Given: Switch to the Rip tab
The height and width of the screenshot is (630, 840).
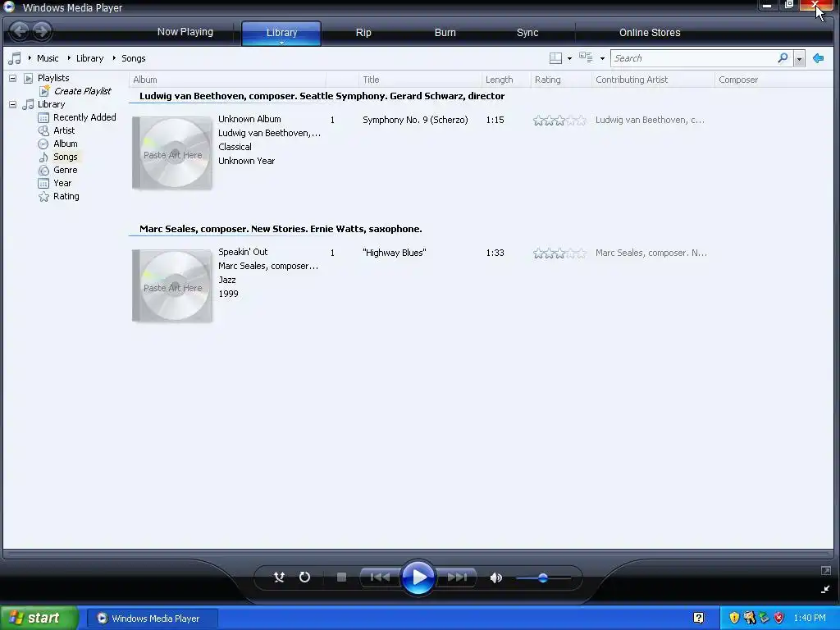Looking at the screenshot, I should 363,33.
